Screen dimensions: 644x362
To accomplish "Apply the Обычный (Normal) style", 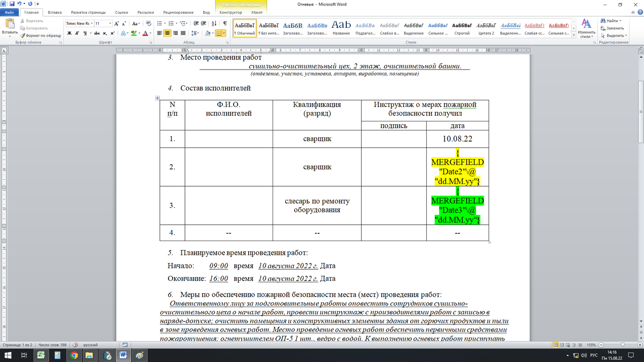I will point(245,28).
